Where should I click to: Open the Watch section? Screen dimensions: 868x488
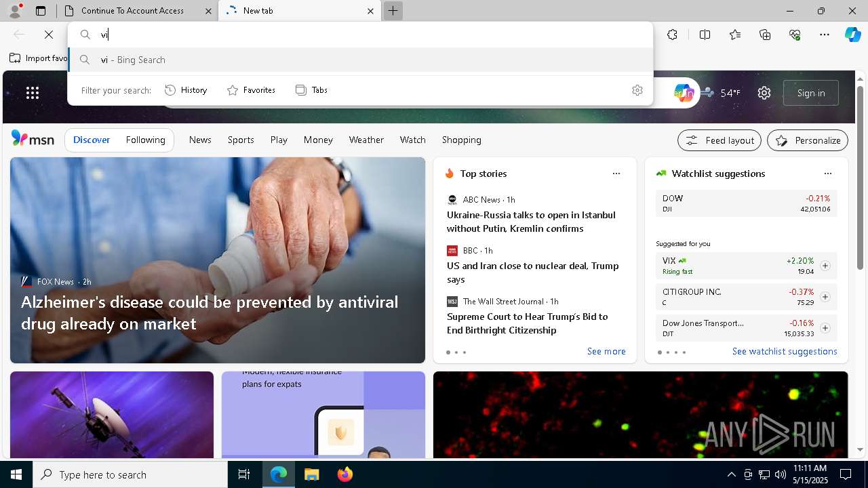(x=412, y=140)
